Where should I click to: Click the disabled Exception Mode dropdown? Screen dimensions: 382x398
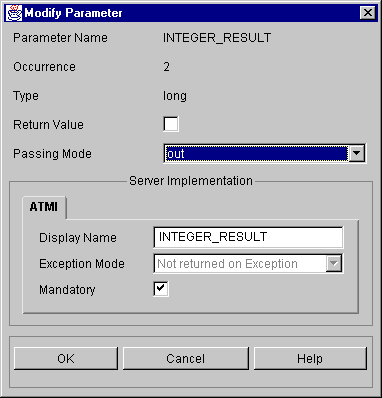tap(248, 264)
